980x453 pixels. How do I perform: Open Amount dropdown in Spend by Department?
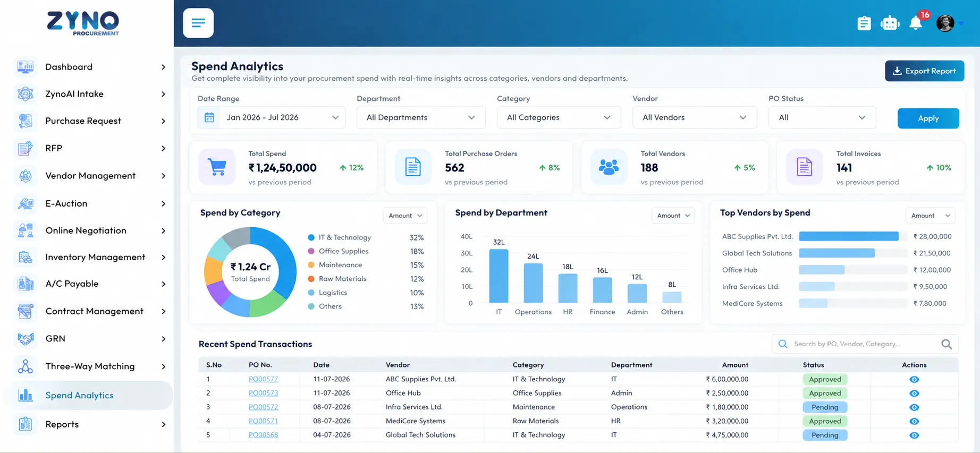pyautogui.click(x=673, y=216)
